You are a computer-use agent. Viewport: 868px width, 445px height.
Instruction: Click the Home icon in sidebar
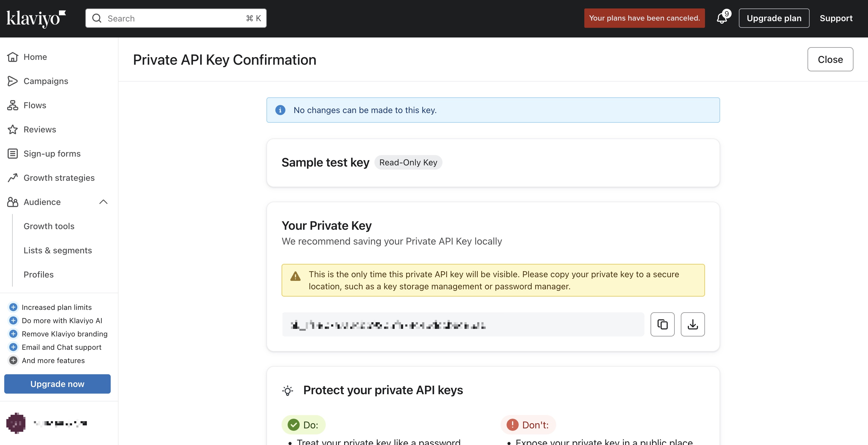point(12,57)
